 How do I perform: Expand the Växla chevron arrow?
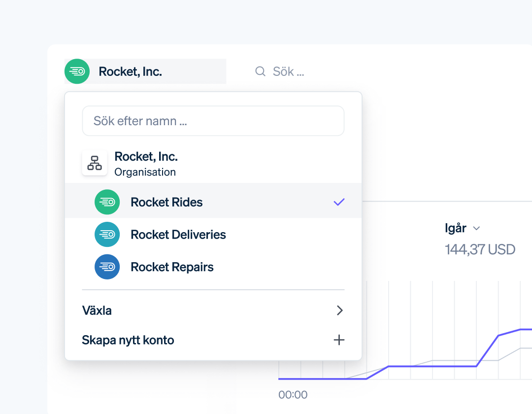pyautogui.click(x=339, y=310)
